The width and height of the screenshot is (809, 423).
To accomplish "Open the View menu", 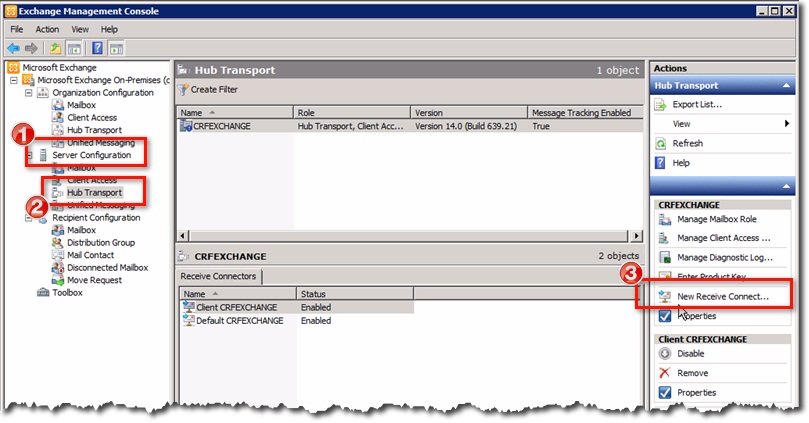I will [80, 29].
